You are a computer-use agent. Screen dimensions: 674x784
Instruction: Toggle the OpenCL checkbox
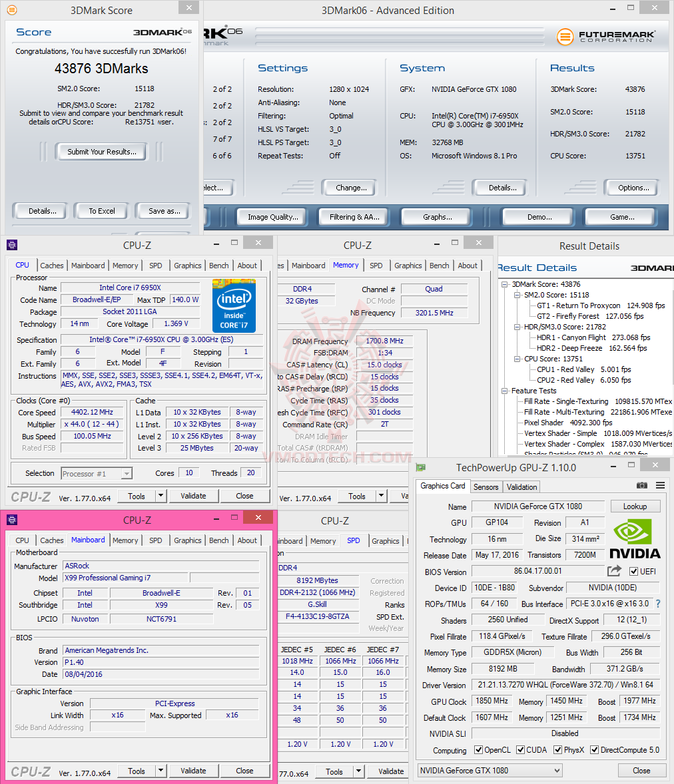[x=478, y=749]
